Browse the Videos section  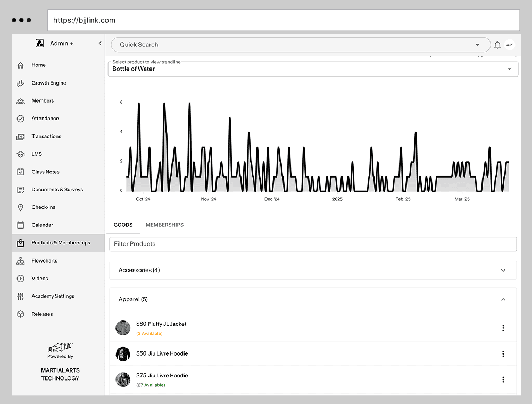pos(40,278)
